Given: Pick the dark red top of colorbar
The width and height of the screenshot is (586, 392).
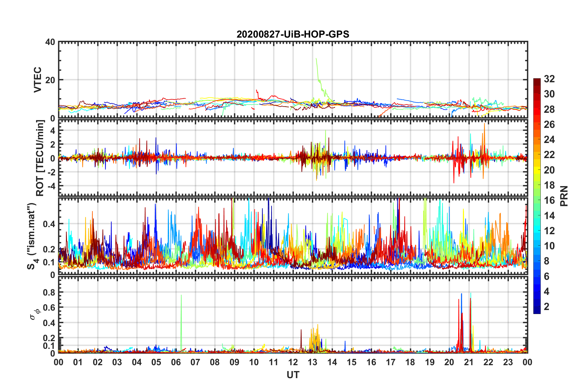Looking at the screenshot, I should (537, 81).
